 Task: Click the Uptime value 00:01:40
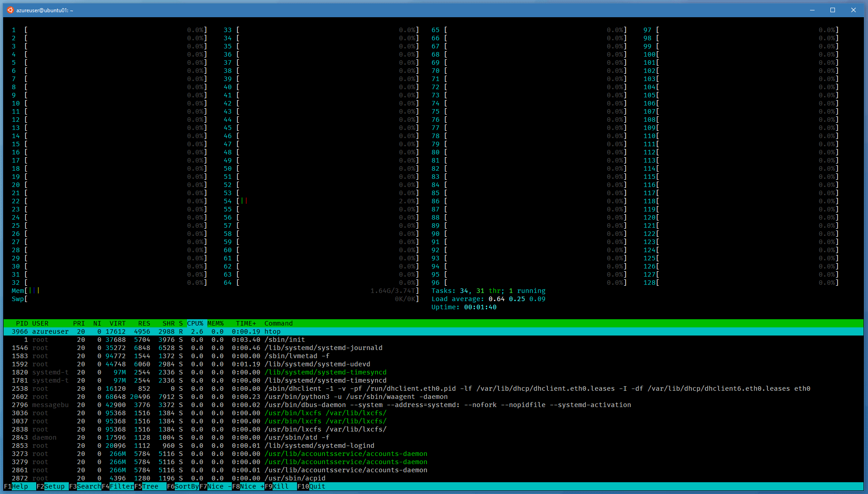pyautogui.click(x=480, y=307)
